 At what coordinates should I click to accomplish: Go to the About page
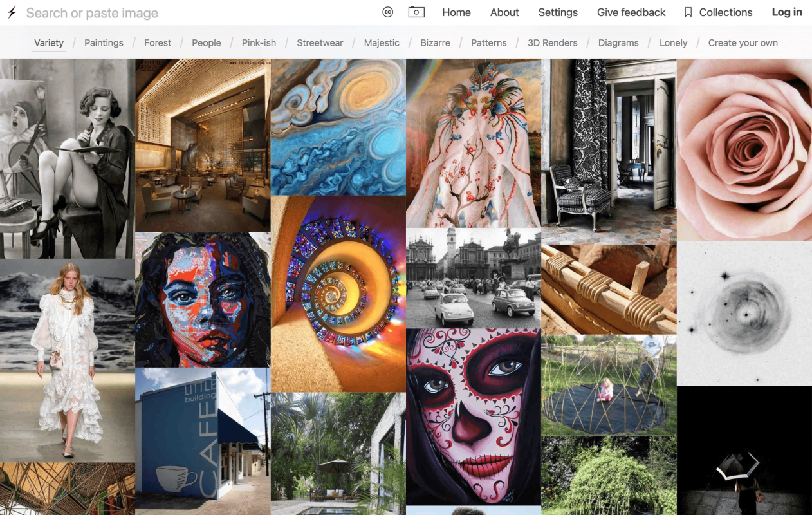(x=504, y=12)
